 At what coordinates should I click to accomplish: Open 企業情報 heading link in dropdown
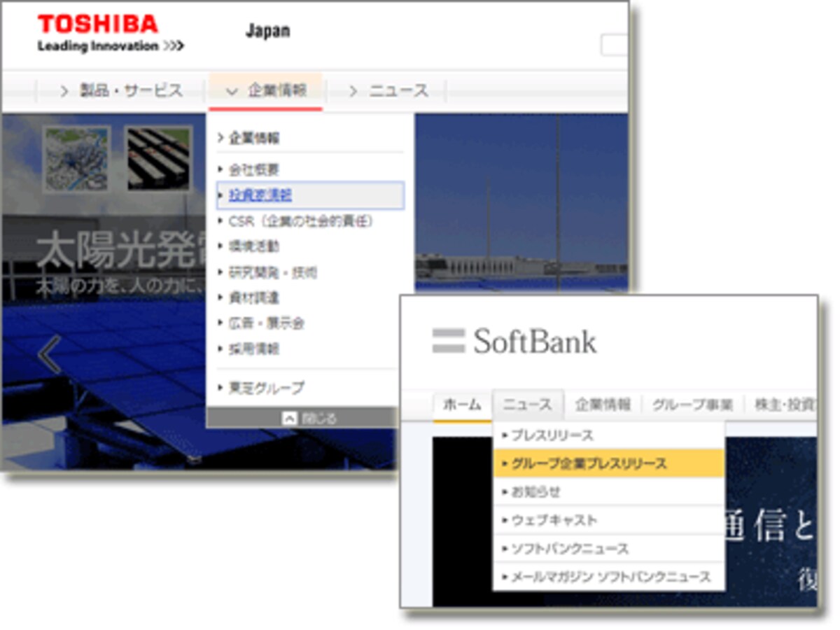249,138
